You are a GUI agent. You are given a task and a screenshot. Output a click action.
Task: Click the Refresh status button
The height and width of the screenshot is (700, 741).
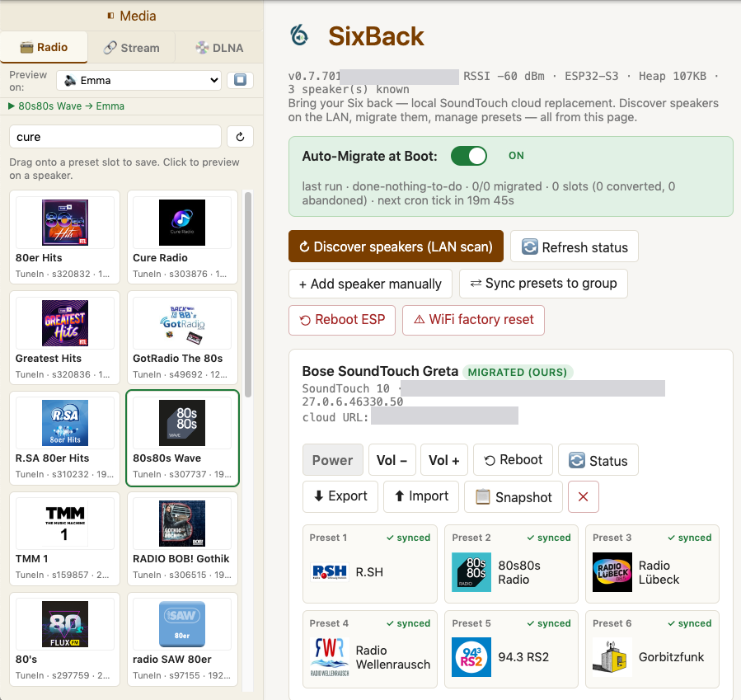click(575, 247)
